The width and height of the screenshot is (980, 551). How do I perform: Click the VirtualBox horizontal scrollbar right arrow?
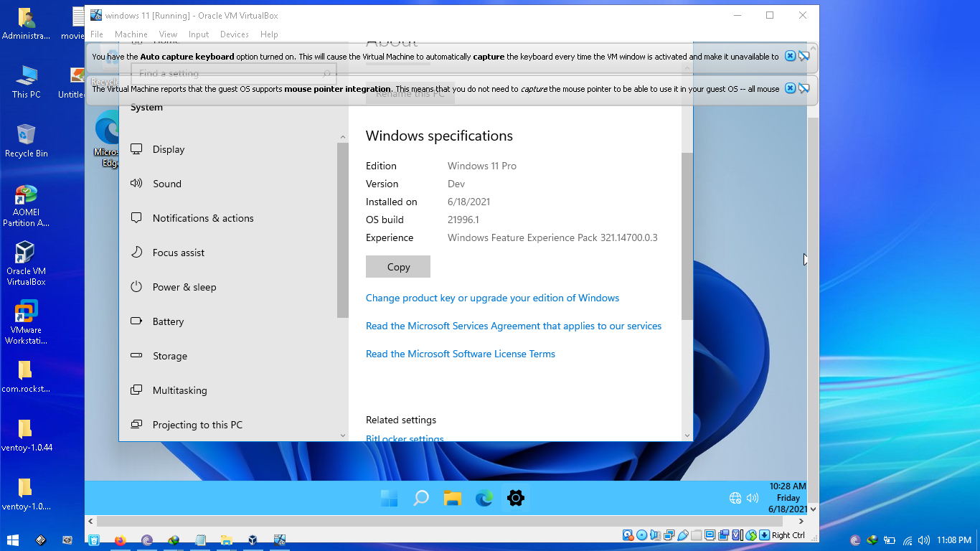pos(801,521)
